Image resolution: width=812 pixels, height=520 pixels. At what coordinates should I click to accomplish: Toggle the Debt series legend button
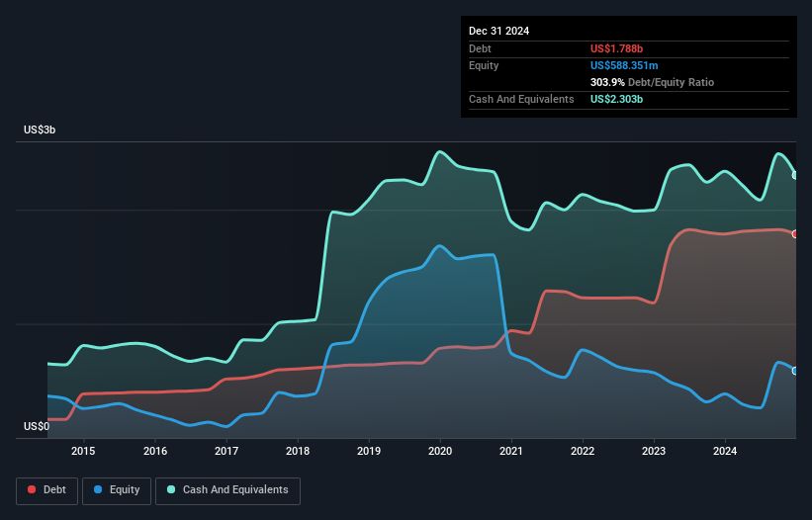47,490
